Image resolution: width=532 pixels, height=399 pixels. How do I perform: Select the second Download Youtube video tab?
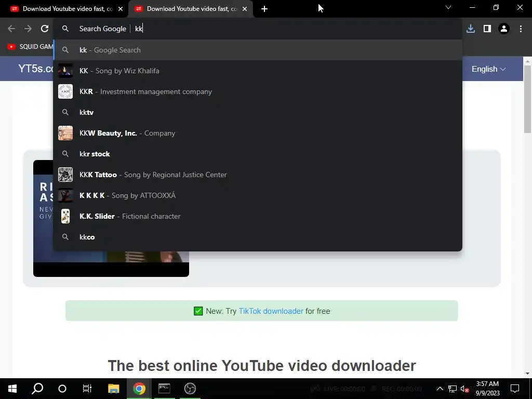pos(191,9)
